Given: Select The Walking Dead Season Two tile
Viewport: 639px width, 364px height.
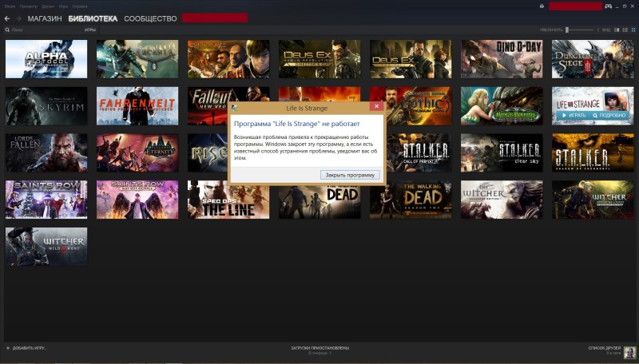Looking at the screenshot, I should [x=411, y=201].
